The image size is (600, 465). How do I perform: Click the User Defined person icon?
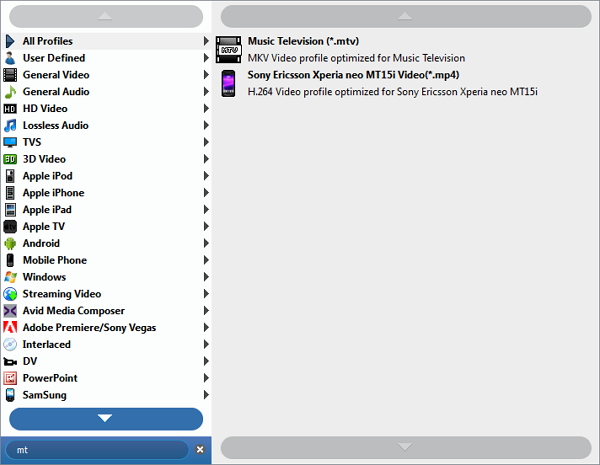[10, 58]
